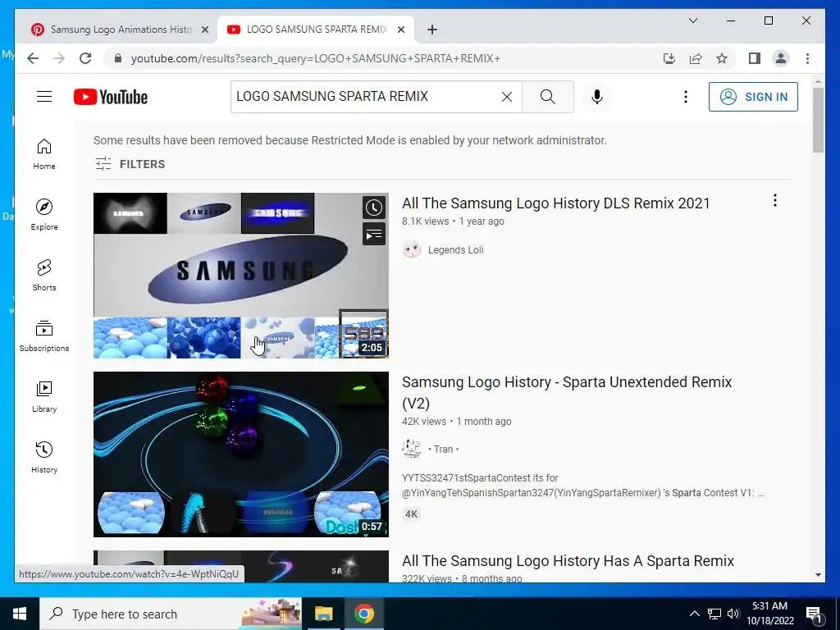Reload the YouTube page
Viewport: 840px width, 630px height.
85,58
